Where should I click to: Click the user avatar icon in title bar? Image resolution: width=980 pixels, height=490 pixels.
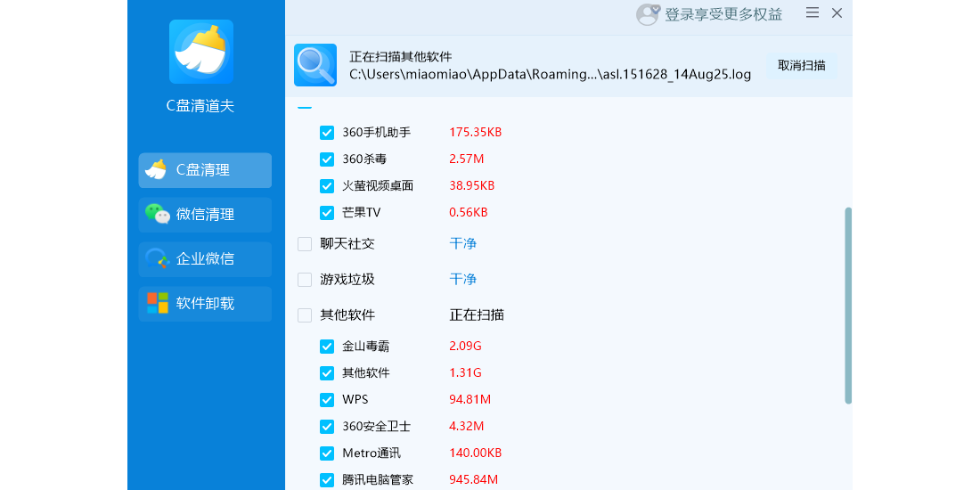[648, 13]
